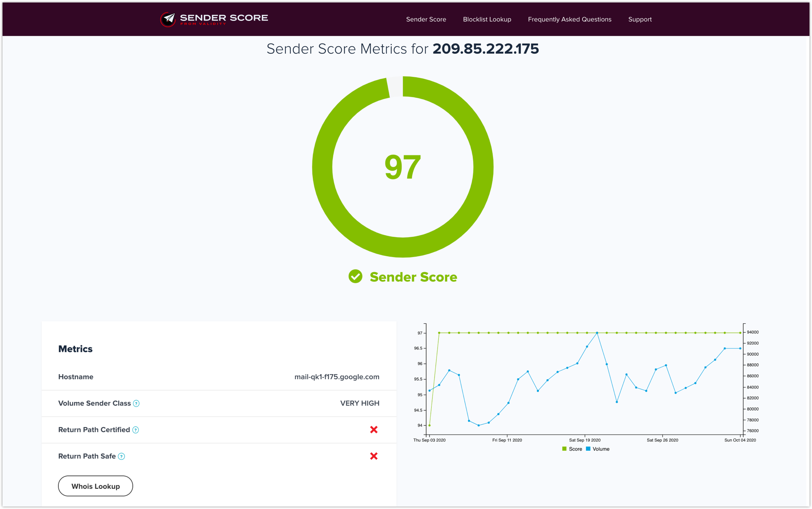Click Return Path Safe help icon
Screen dimensions: 812x509
[x=121, y=457]
